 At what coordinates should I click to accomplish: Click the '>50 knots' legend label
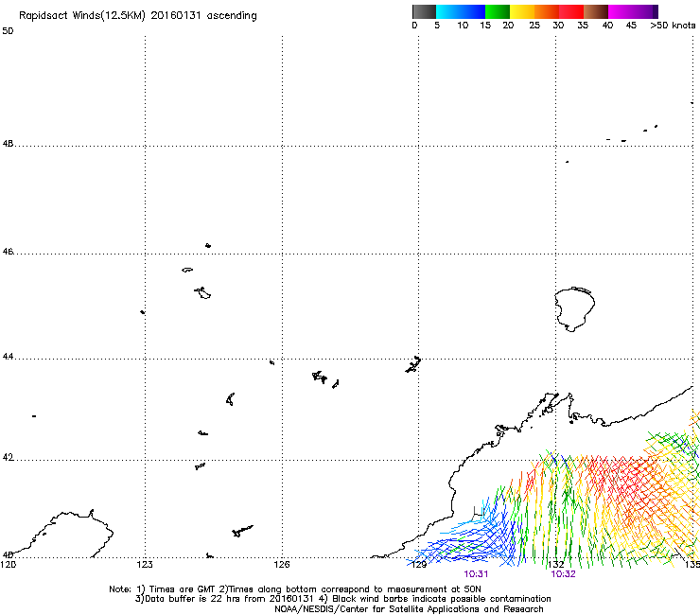[673, 26]
